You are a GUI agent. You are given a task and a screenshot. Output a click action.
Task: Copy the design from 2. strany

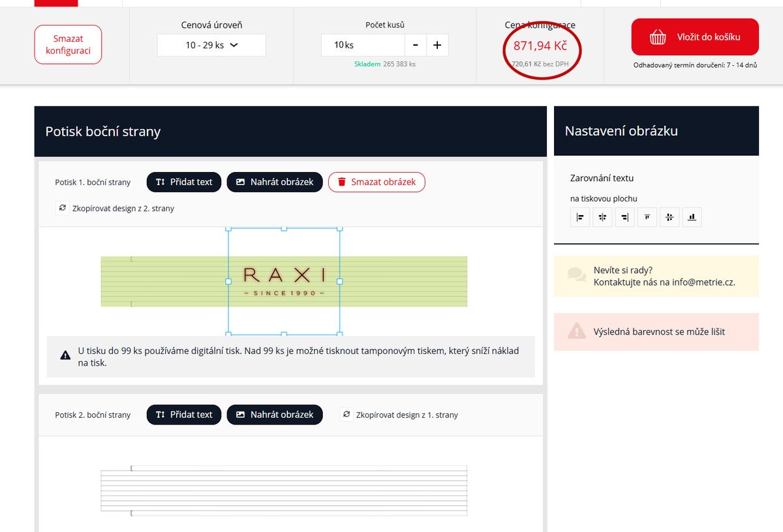pos(115,209)
